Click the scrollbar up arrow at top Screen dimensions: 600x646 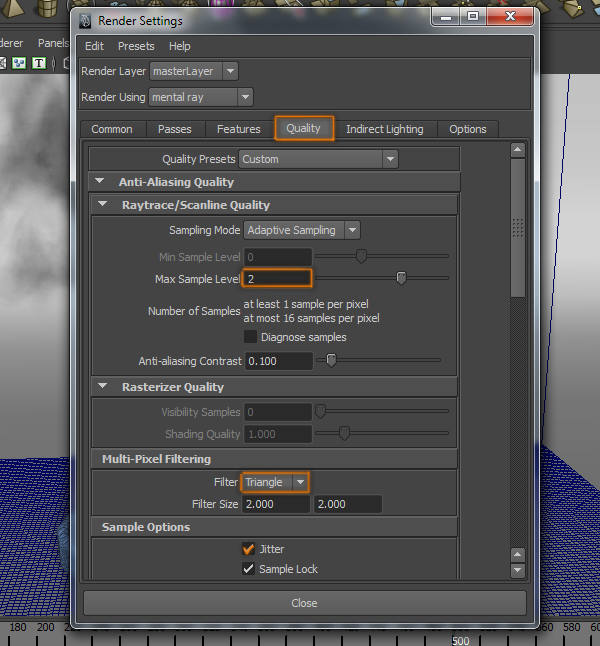click(x=517, y=151)
